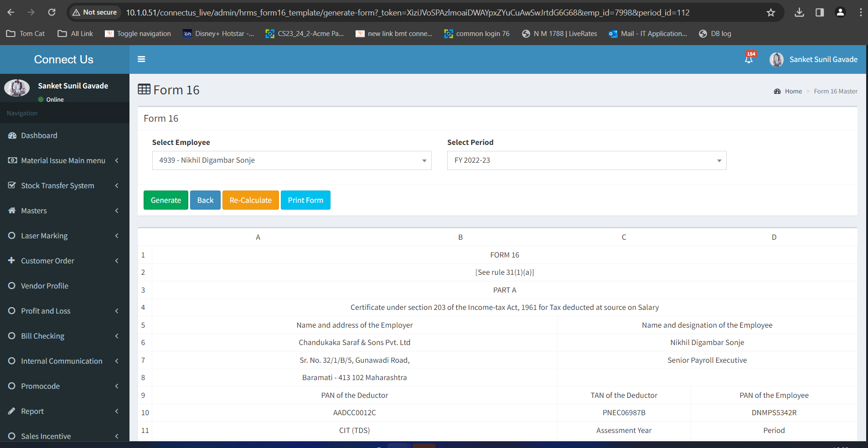Open the N M 1788 LiveRates bookmark
The image size is (868, 448).
click(559, 33)
